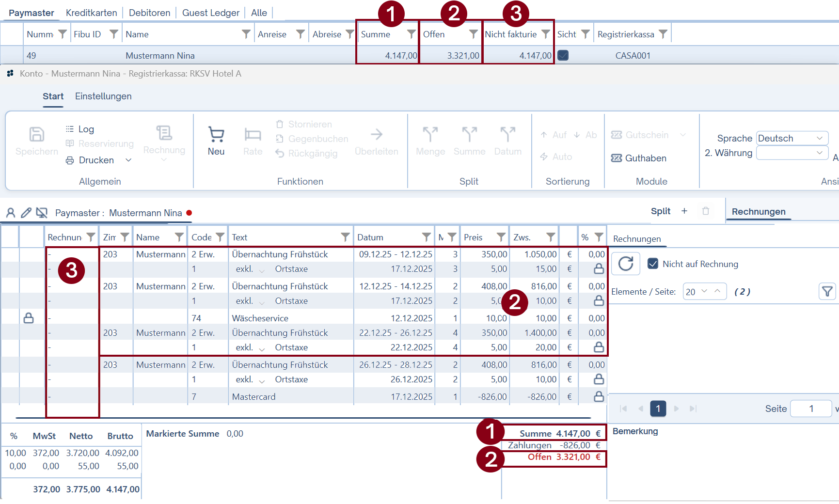
Task: Click the Drucken printer icon
Action: (x=70, y=160)
